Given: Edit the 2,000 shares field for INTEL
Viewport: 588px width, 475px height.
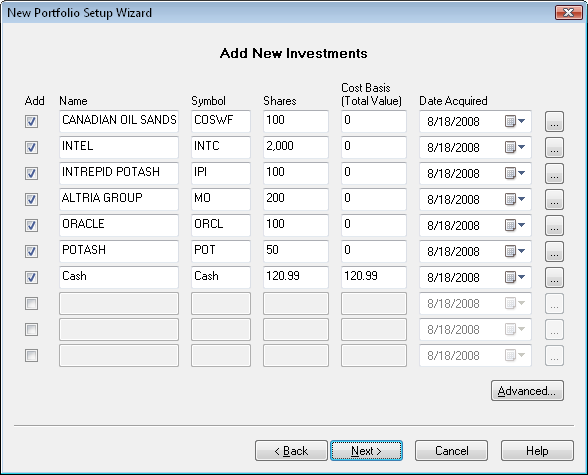Looking at the screenshot, I should tap(296, 147).
